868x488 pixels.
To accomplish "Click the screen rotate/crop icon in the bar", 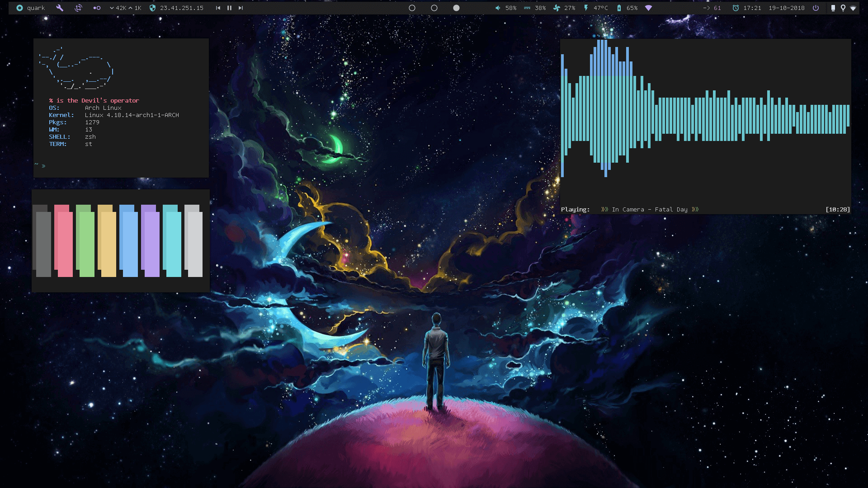I will pyautogui.click(x=78, y=8).
